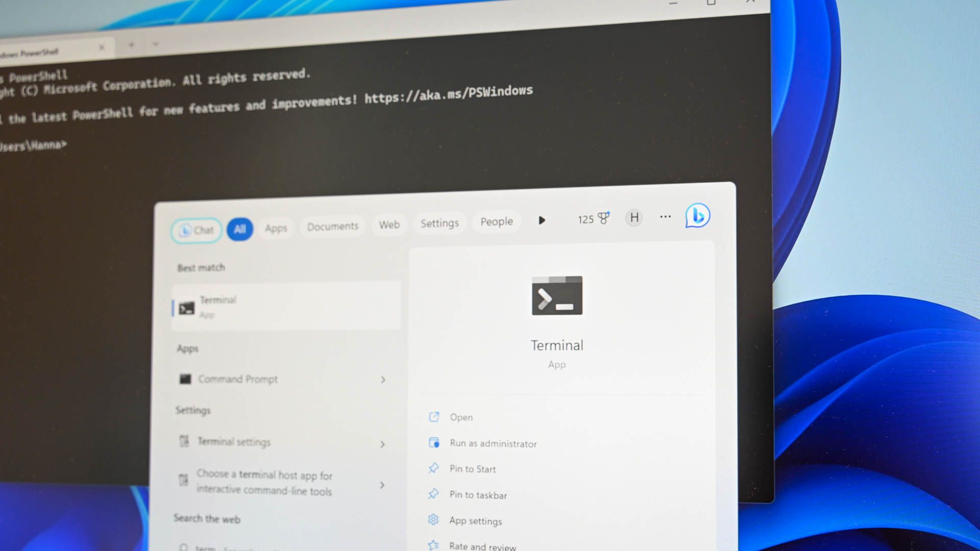Click the Run as administrator option

coord(494,443)
